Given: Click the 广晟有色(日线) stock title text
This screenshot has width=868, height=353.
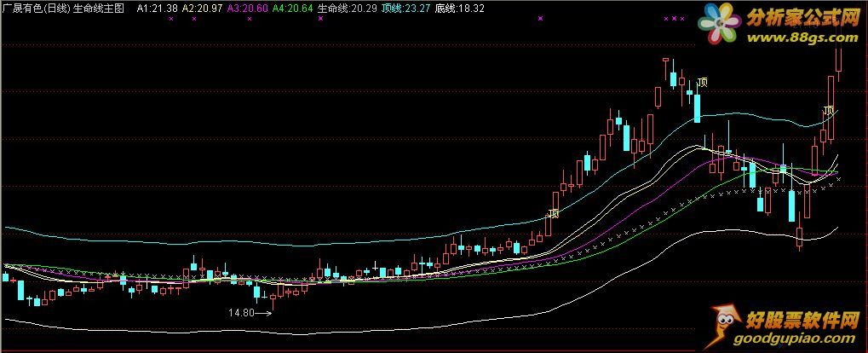Looking at the screenshot, I should click(x=36, y=9).
